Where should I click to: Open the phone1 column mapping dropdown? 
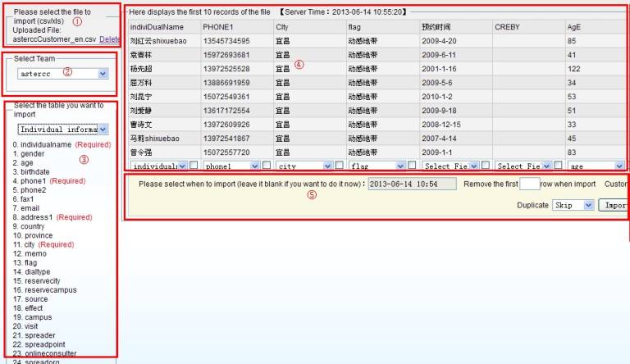(x=231, y=166)
